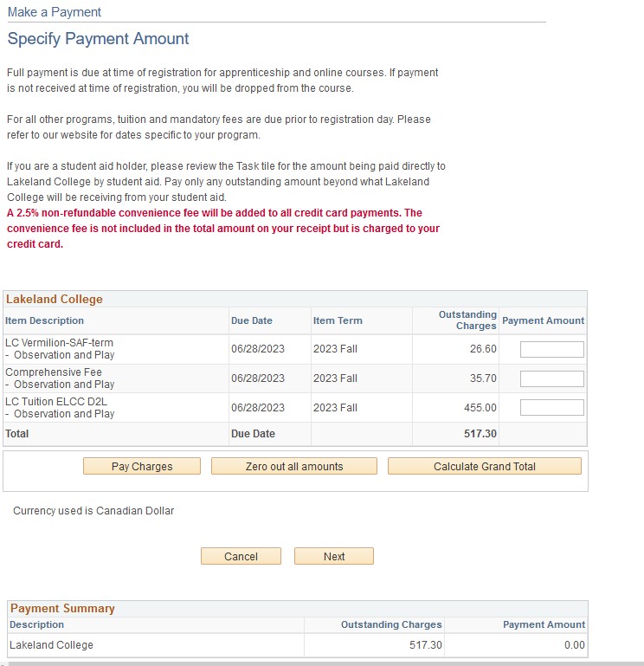Cancel the payment process
The height and width of the screenshot is (666, 644).
(x=241, y=556)
